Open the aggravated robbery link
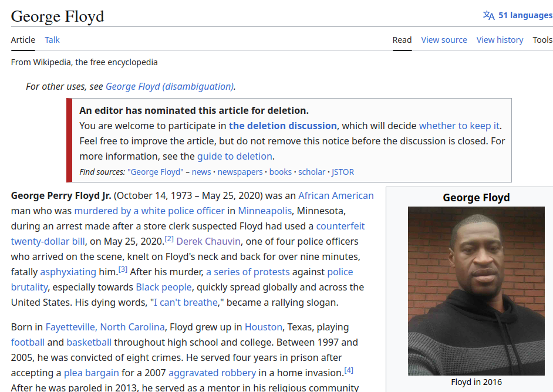553x392 pixels. (x=213, y=373)
